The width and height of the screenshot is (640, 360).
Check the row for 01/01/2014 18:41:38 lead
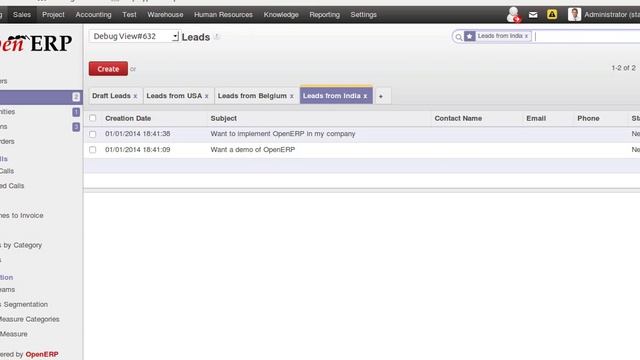[x=93, y=134]
